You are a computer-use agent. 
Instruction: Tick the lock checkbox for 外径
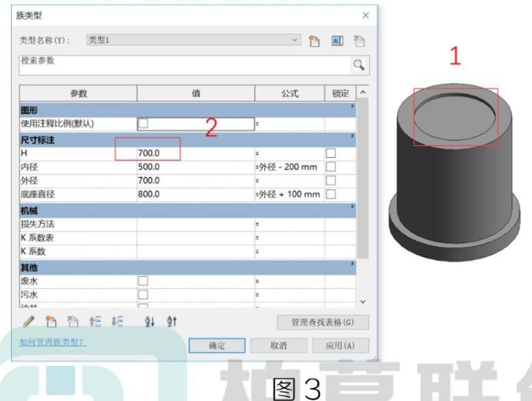[x=331, y=180]
